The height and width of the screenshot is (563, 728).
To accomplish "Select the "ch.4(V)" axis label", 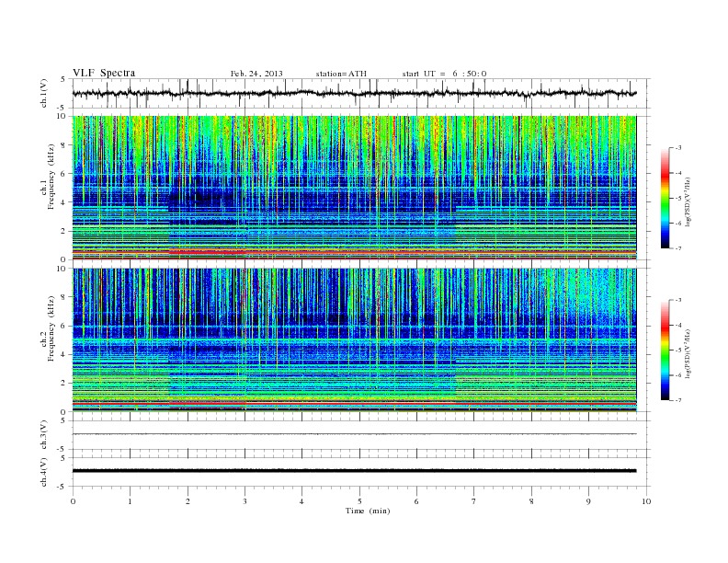I will (44, 472).
